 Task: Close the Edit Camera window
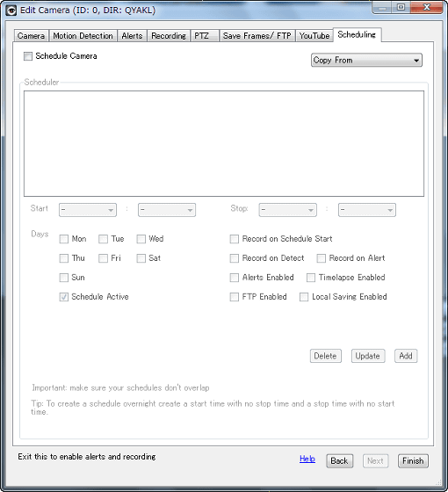click(x=426, y=8)
